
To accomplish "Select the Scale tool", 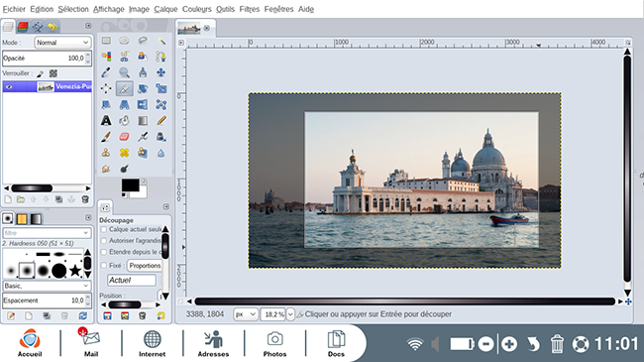I will pos(161,88).
